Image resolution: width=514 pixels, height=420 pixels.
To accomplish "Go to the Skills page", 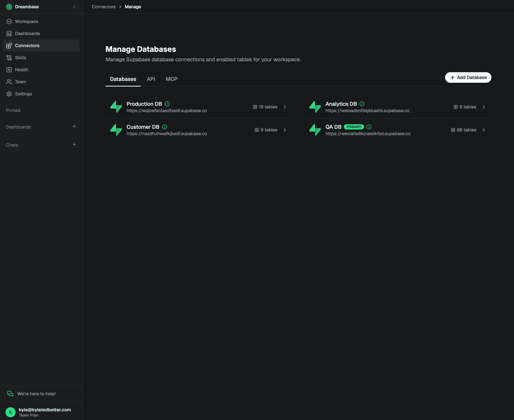I will pos(41,58).
